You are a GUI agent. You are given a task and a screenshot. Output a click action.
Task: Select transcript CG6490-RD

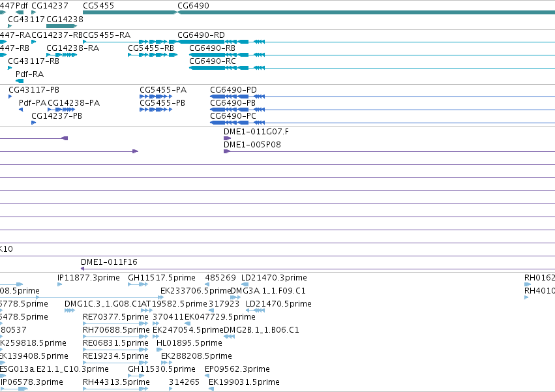(201, 35)
